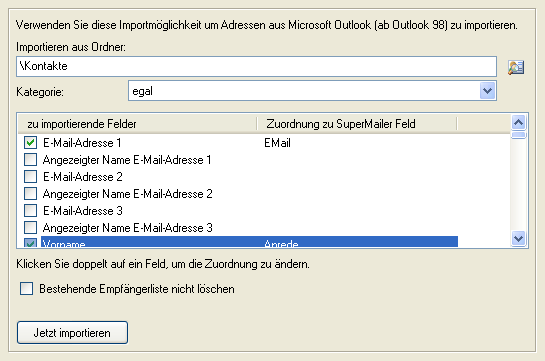This screenshot has height=361, width=545.
Task: Click the field list scroll up arrow
Action: pyautogui.click(x=519, y=122)
